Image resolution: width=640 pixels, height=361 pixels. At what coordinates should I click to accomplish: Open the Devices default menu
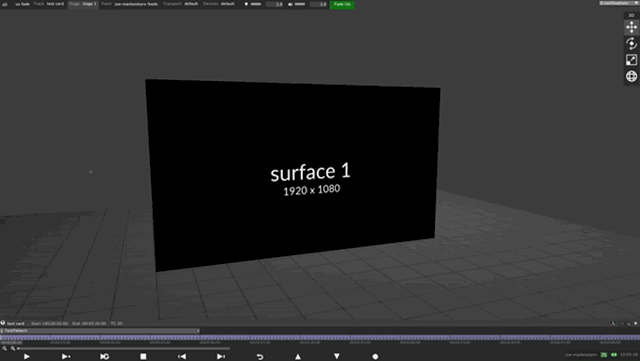coord(218,4)
